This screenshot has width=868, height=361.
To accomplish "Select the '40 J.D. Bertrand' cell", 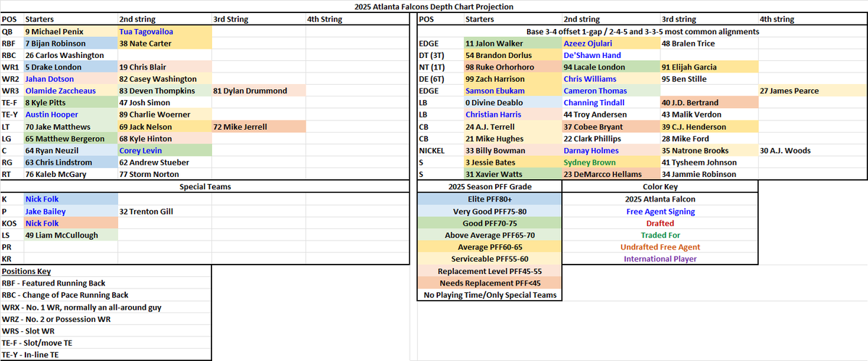I will [x=709, y=103].
